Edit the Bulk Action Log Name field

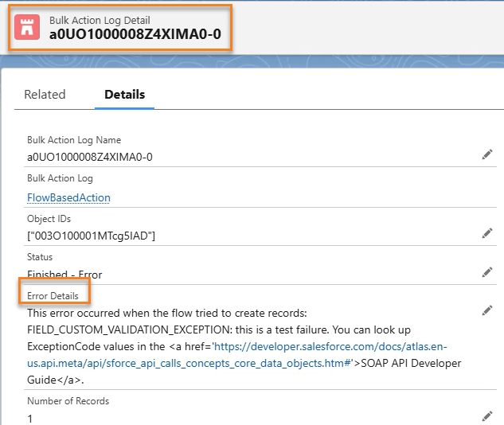pos(487,155)
